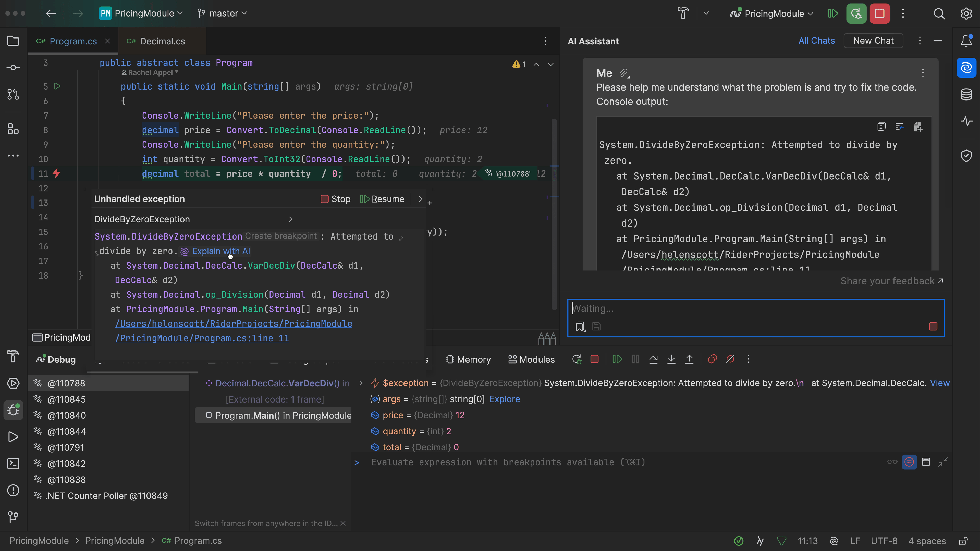Click Step Over in debug toolbar
Screen dimensions: 980x551
point(653,359)
